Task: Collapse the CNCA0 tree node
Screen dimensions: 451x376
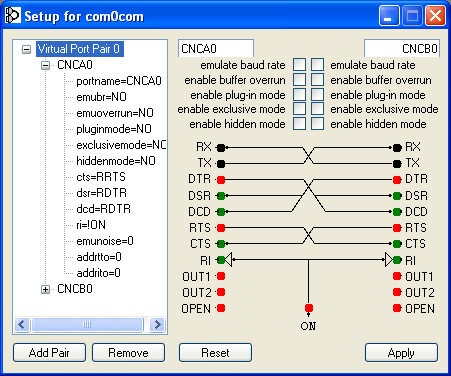Action: tap(46, 65)
